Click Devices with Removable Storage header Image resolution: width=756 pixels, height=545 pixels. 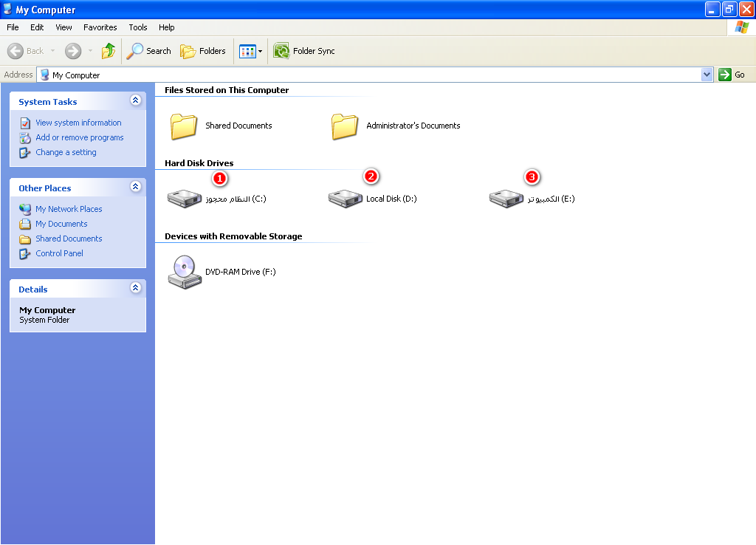pyautogui.click(x=233, y=236)
